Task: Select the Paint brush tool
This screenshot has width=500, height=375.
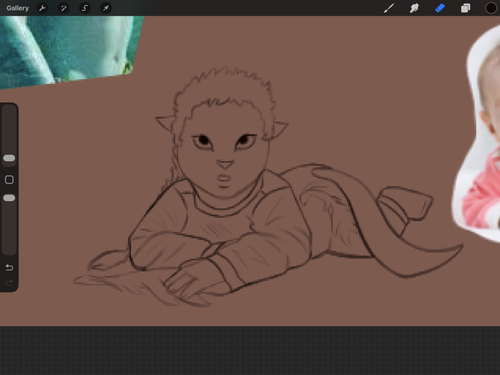Action: (x=389, y=8)
